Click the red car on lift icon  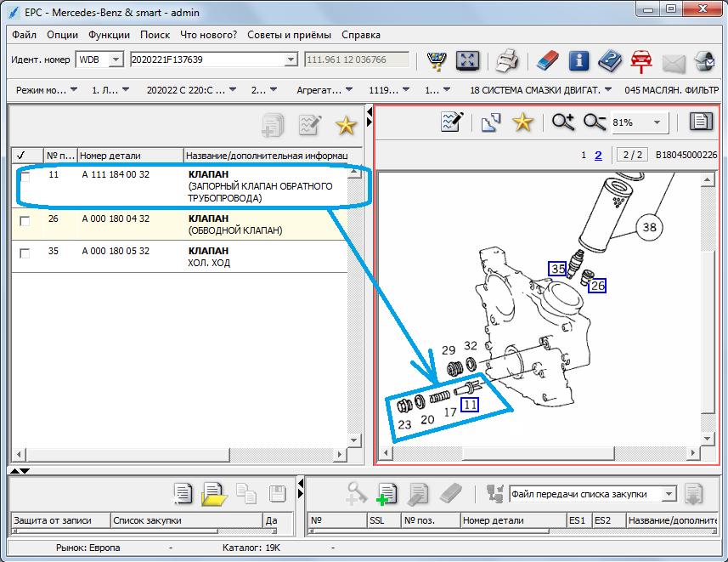coord(641,61)
